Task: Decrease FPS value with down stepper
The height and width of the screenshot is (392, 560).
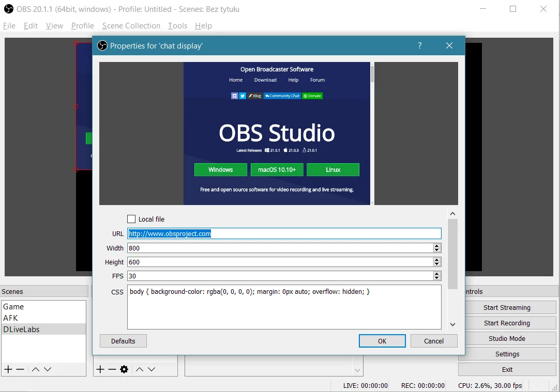Action: pos(437,278)
